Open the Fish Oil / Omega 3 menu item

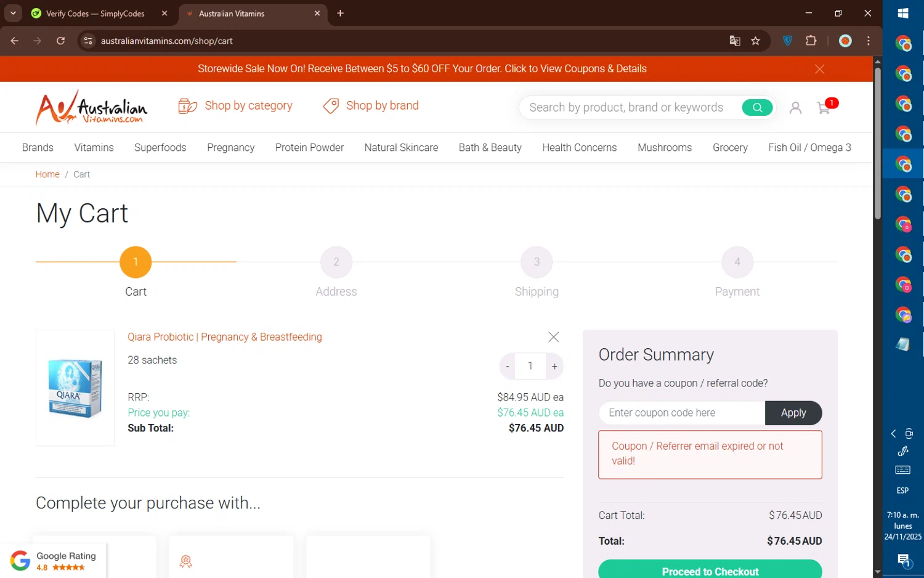[x=809, y=148]
